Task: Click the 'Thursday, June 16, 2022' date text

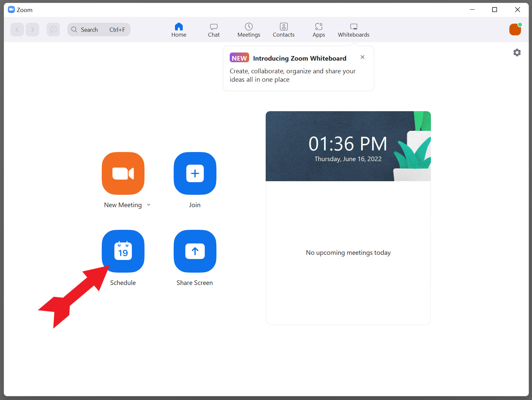Action: tap(348, 159)
